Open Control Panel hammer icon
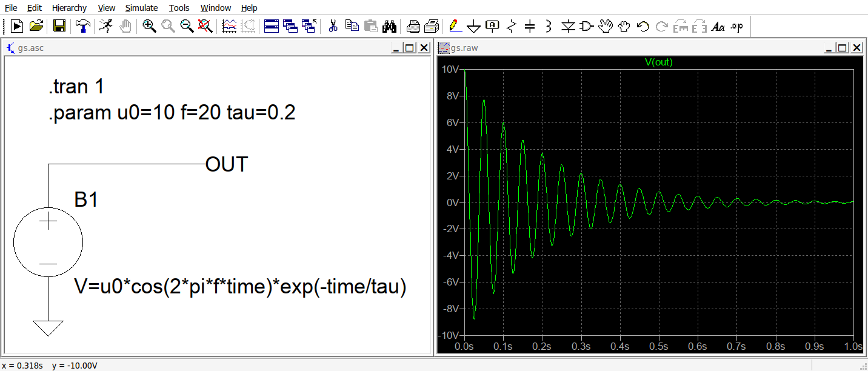The image size is (868, 371). (x=83, y=25)
